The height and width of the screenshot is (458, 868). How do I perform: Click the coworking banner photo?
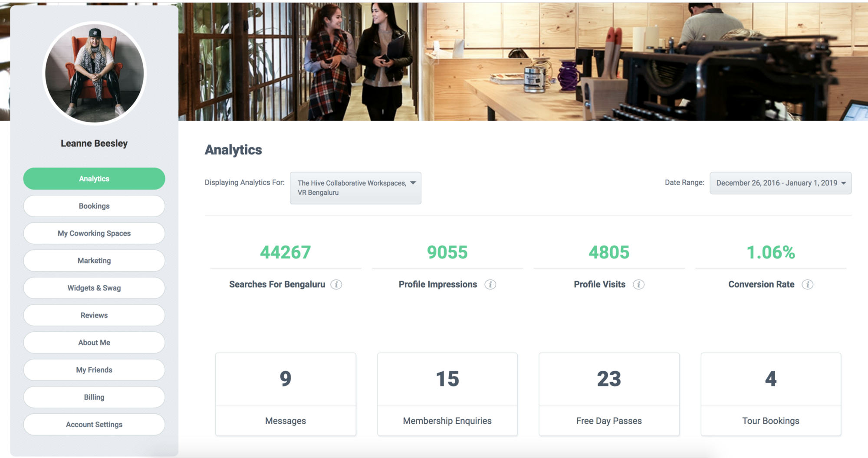coord(523,62)
